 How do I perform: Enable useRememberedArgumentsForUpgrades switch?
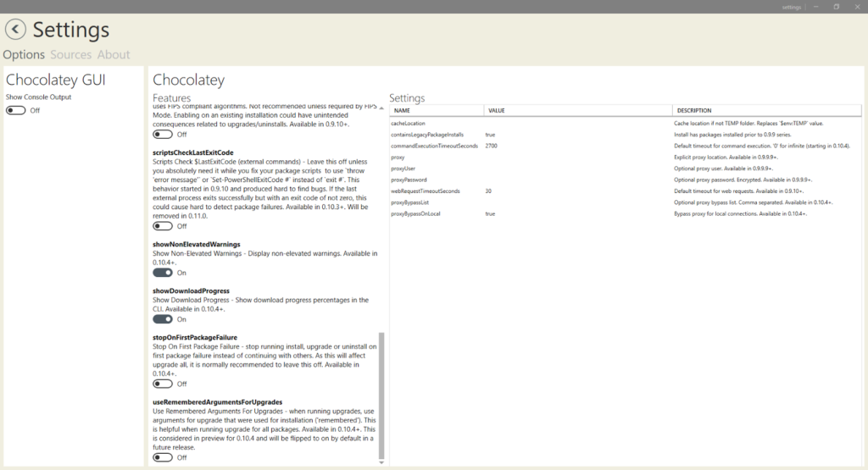point(163,457)
